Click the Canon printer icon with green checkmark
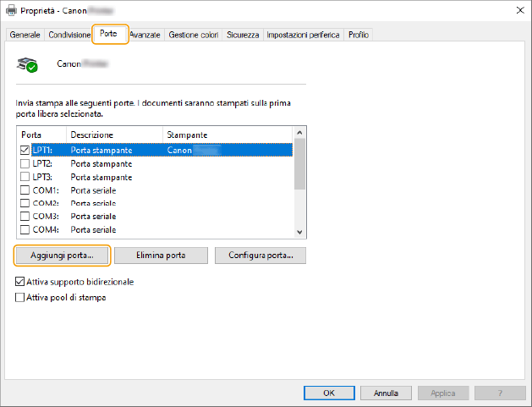 point(28,64)
